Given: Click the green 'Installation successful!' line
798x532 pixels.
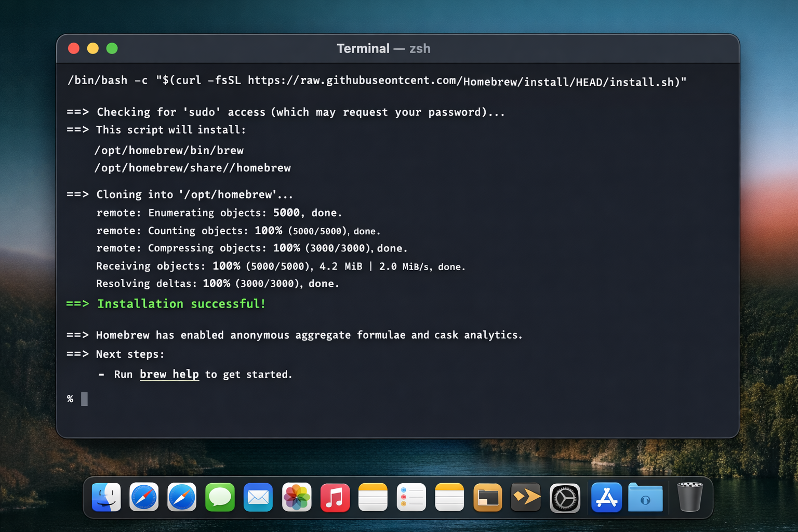Looking at the screenshot, I should [166, 303].
